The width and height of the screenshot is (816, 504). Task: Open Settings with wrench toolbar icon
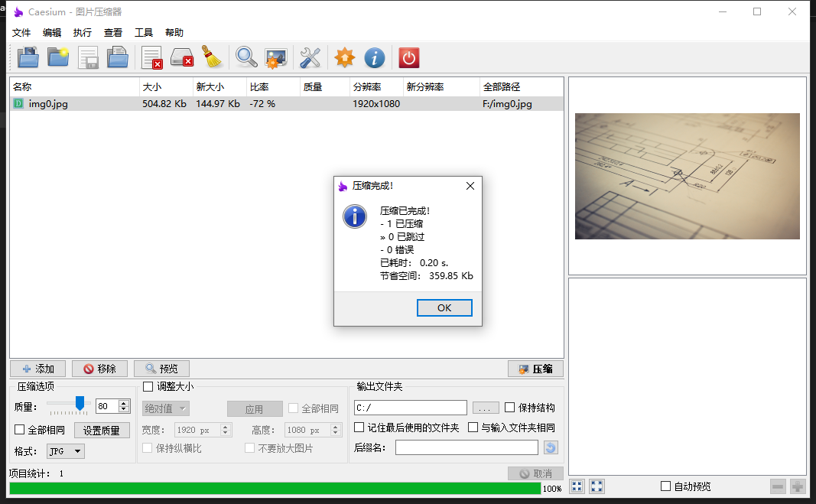(310, 57)
